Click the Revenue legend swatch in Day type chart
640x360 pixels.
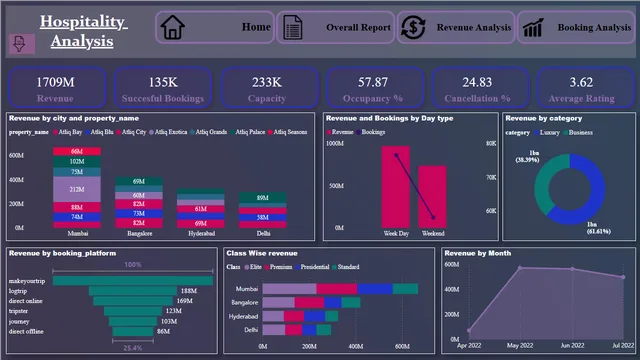pyautogui.click(x=329, y=132)
